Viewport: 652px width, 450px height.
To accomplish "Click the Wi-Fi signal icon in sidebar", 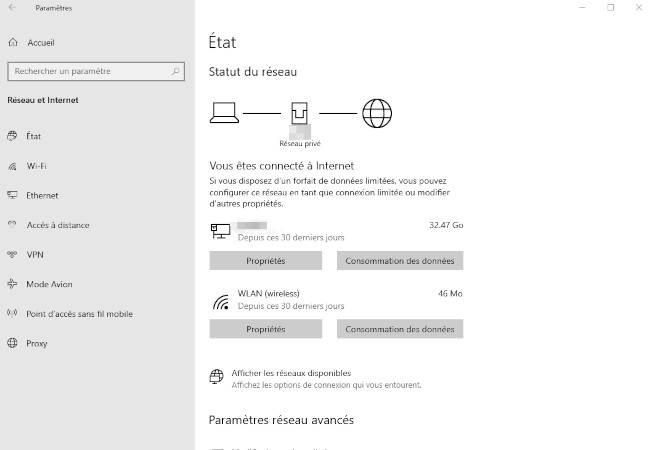I will (x=12, y=166).
